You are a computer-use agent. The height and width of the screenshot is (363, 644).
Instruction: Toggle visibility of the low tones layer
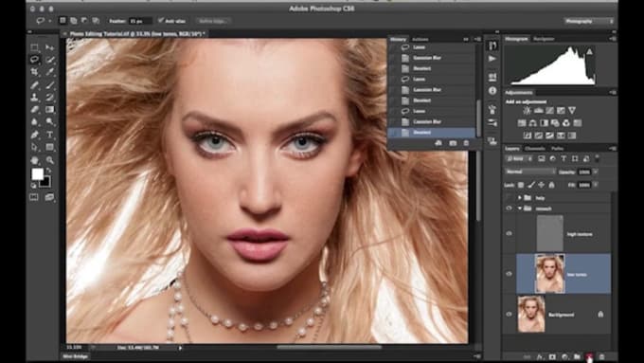tap(509, 274)
